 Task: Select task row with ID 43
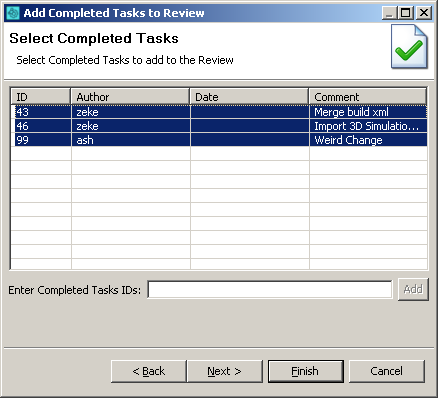coord(219,112)
